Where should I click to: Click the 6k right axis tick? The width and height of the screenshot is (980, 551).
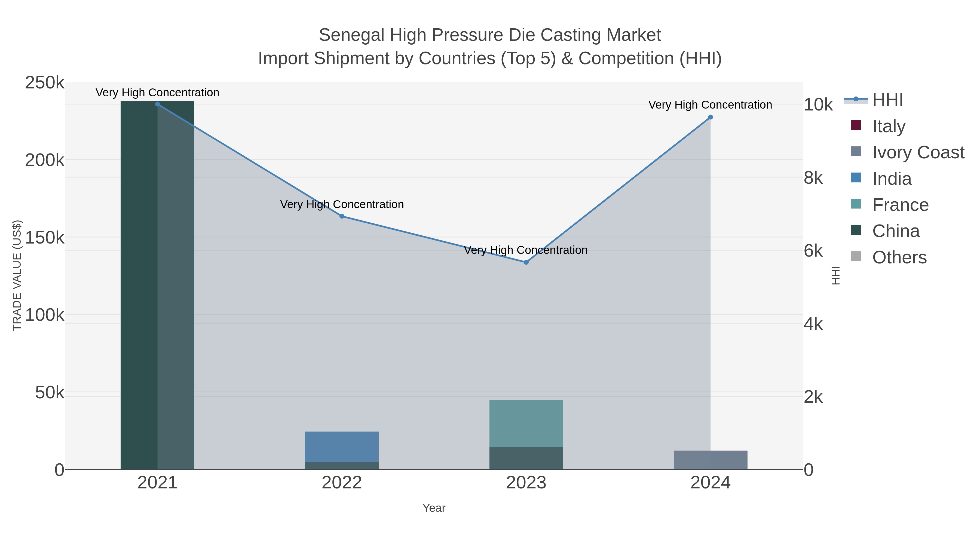[x=813, y=251]
